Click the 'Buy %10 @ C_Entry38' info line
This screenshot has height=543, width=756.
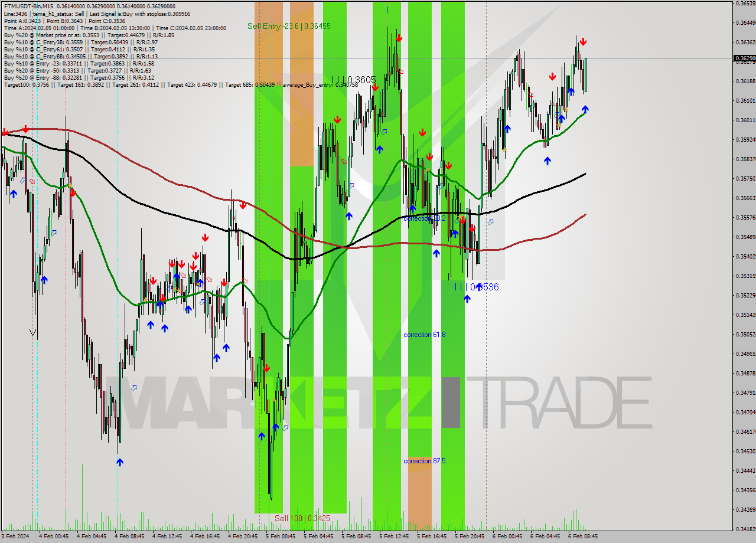coord(80,42)
